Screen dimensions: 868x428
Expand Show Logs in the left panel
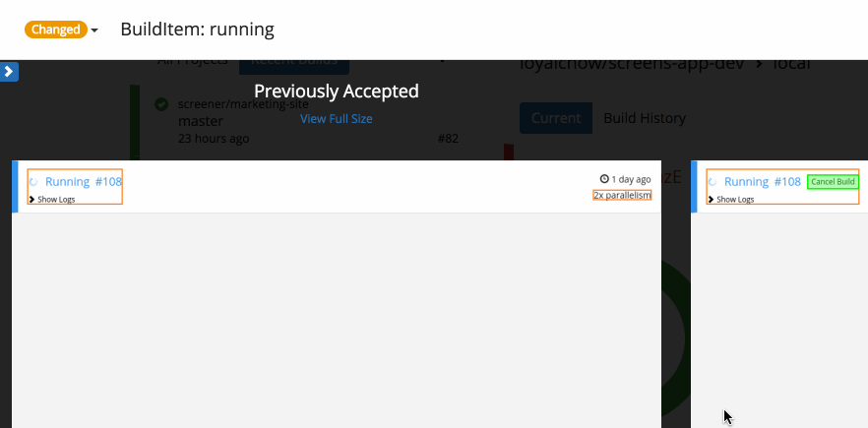coord(52,199)
